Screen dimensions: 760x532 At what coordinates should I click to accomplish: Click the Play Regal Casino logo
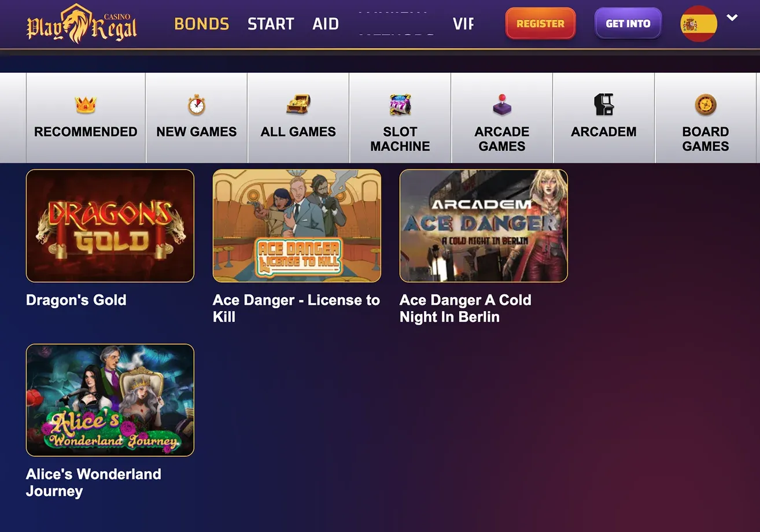82,24
